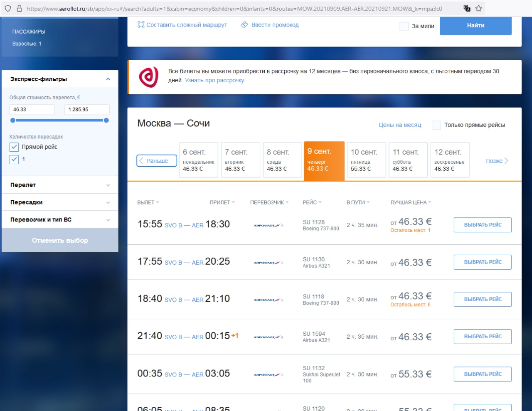This screenshot has height=411, width=532.
Task: Click the SU 1594 Airbus A321 text
Action: (x=316, y=337)
